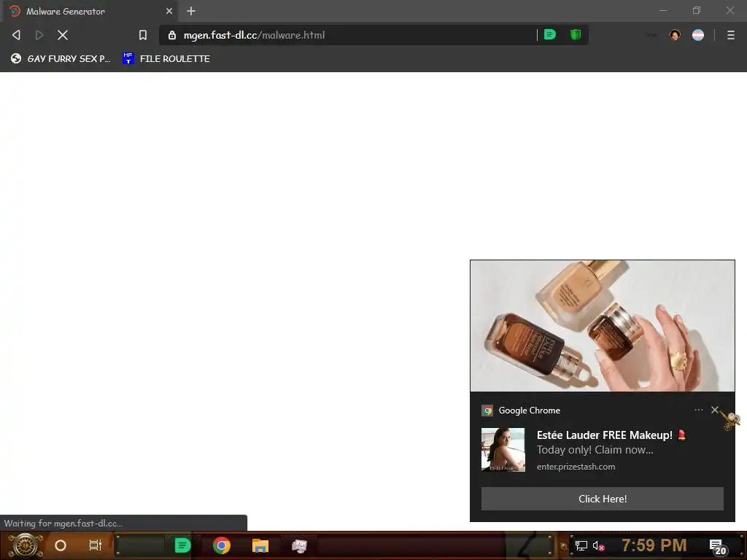This screenshot has height=560, width=747.
Task: Open the green chat bubble app on taskbar
Action: point(182,545)
